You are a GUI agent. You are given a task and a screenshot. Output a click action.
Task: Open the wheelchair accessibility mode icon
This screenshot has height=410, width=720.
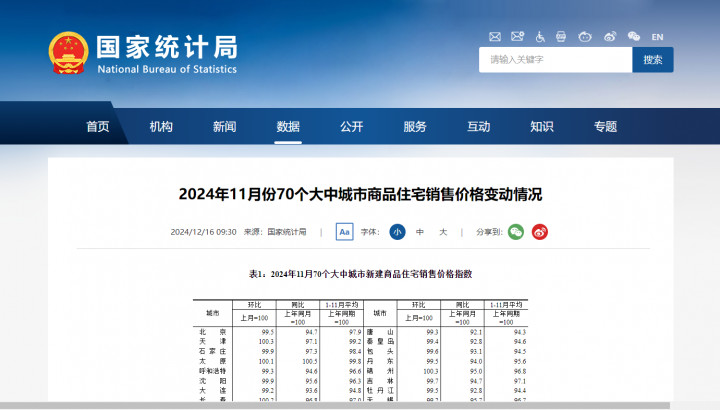click(539, 37)
